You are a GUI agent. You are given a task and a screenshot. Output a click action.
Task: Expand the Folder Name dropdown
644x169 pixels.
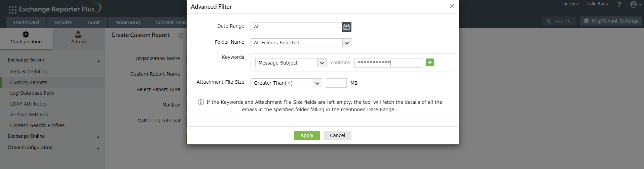347,43
